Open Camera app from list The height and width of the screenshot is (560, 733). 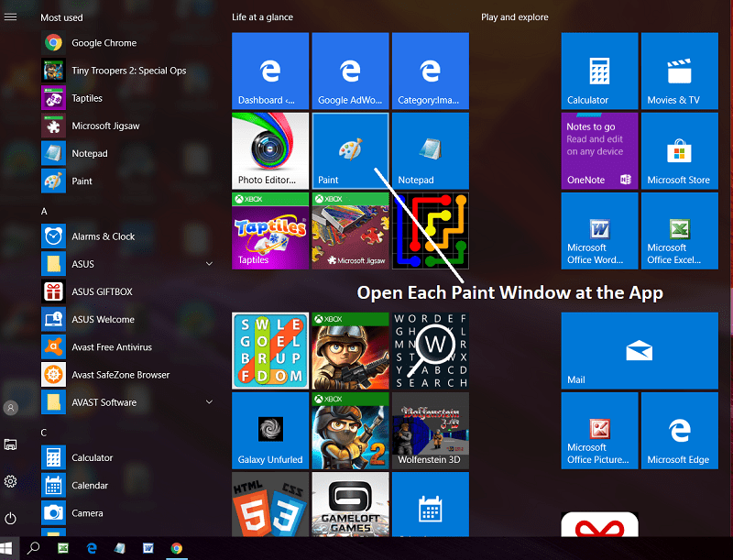click(x=126, y=512)
